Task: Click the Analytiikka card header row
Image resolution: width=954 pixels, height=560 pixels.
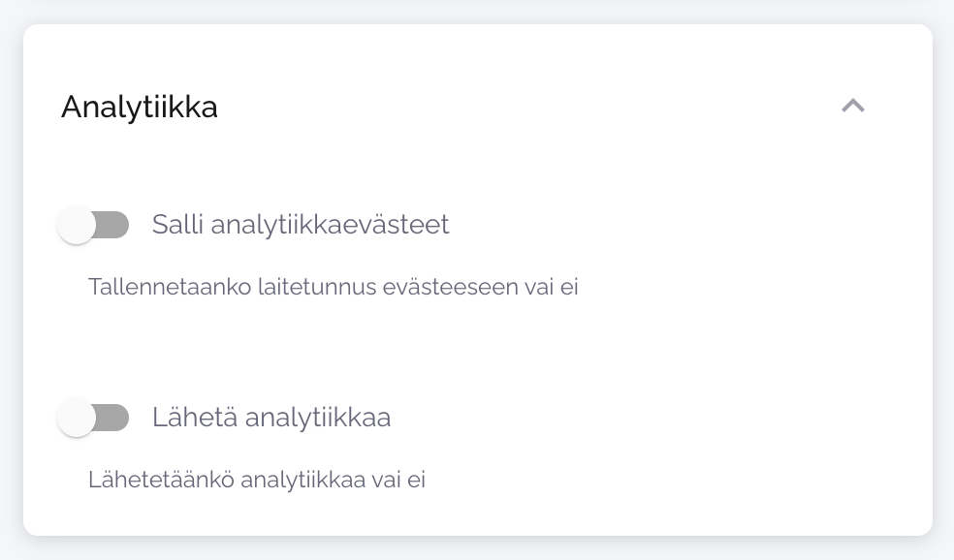Action: 475,107
